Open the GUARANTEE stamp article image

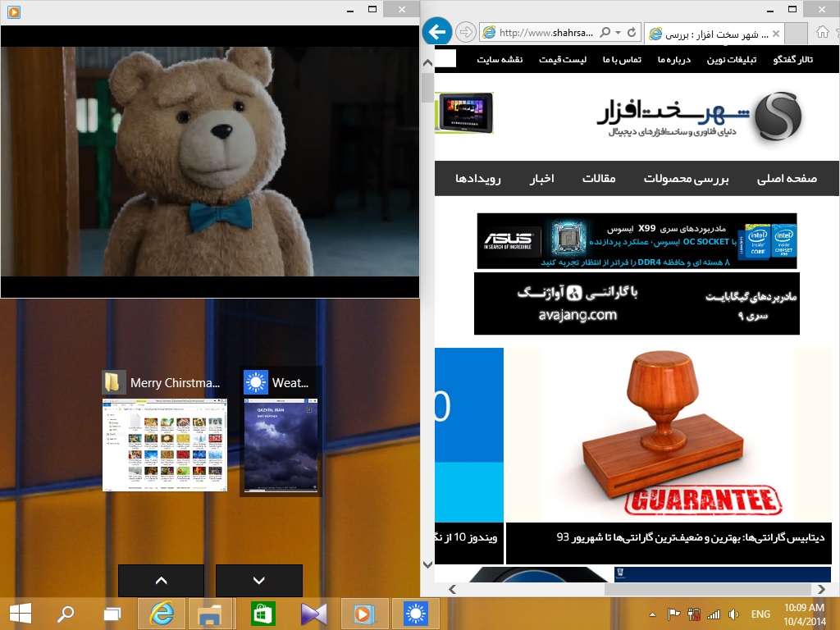coord(669,435)
